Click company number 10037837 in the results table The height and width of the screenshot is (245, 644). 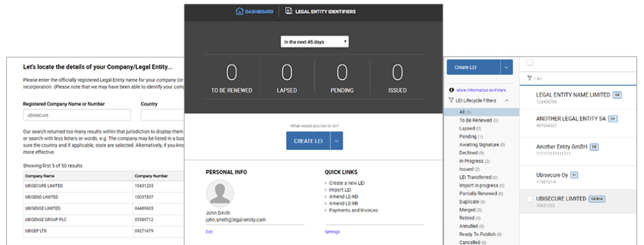pos(144,197)
